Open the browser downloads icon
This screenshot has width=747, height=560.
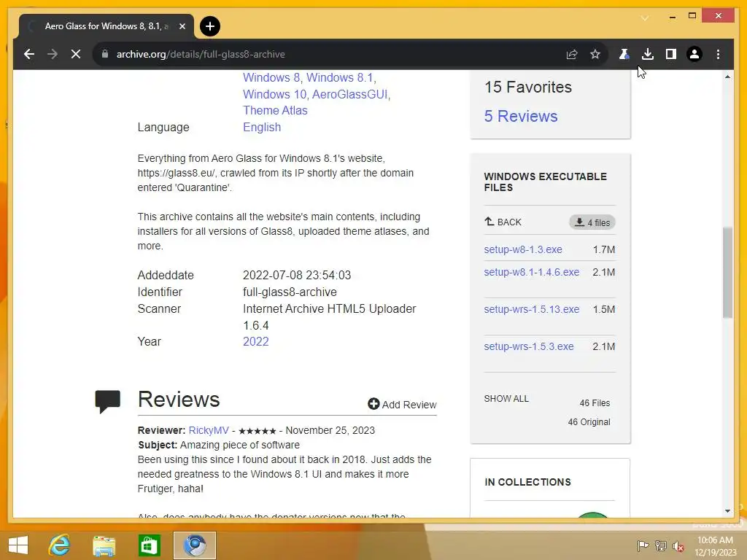point(648,54)
